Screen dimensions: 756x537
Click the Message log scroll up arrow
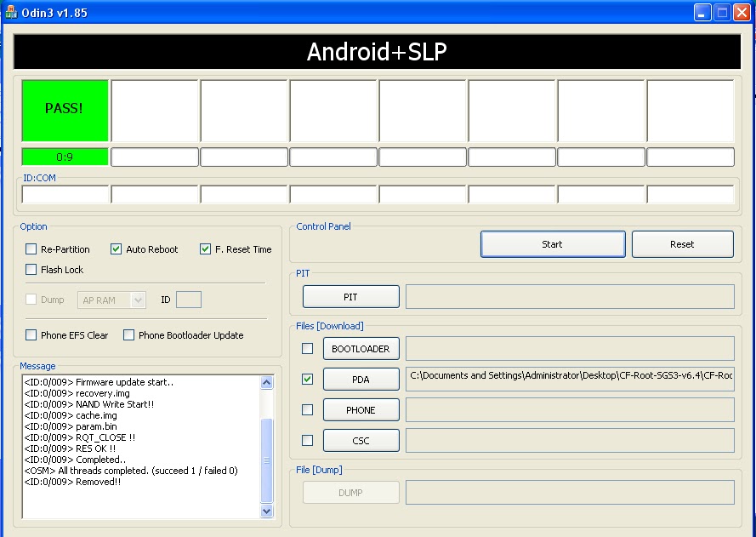(267, 383)
